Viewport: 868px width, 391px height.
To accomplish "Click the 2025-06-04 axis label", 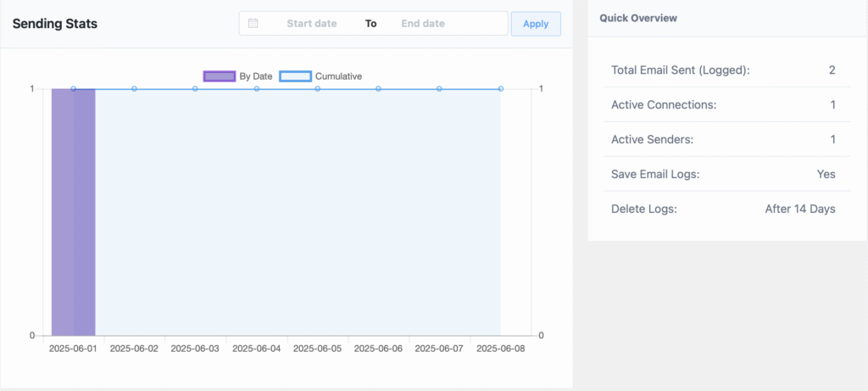I will point(256,349).
